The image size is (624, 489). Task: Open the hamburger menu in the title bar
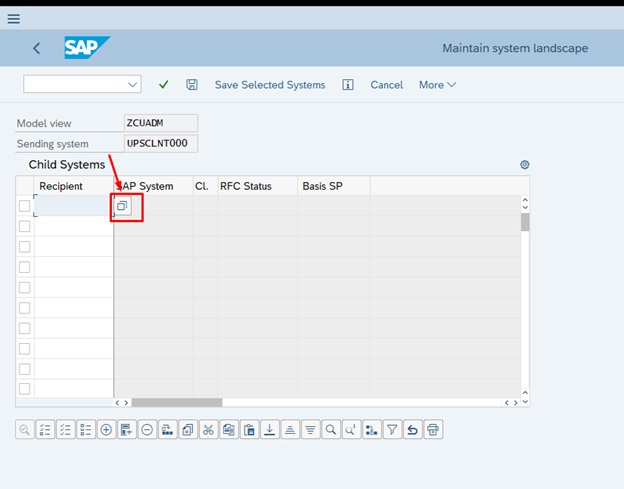coord(14,19)
